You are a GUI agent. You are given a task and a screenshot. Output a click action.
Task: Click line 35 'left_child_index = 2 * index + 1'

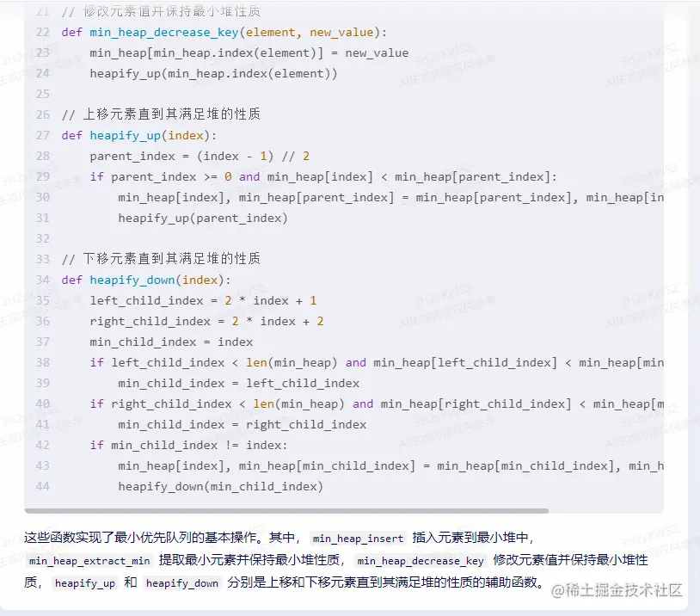(x=203, y=300)
